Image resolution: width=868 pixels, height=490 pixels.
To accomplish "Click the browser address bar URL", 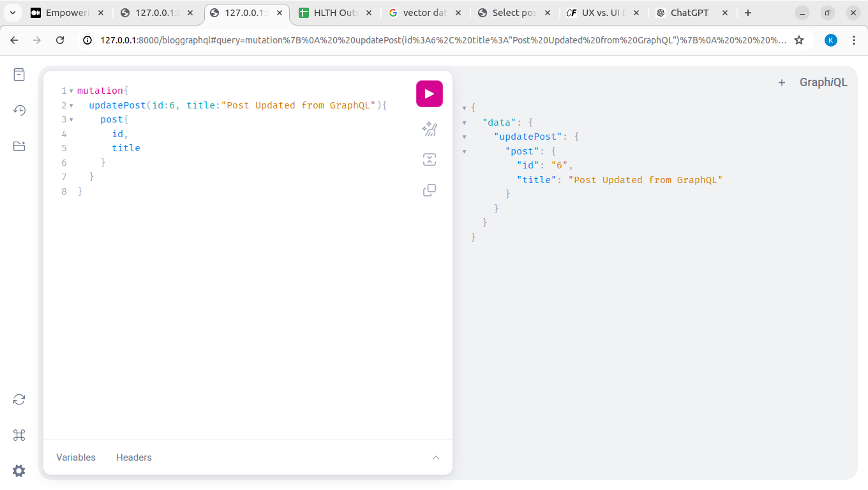I will [440, 40].
